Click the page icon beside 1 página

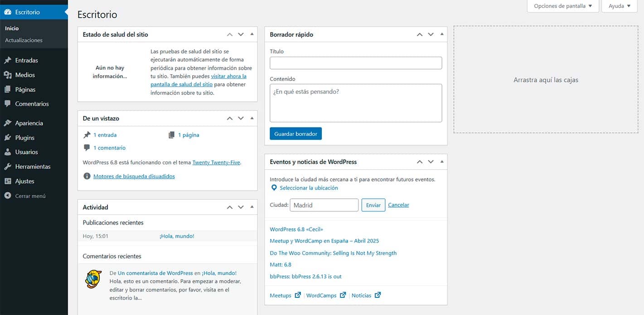pos(171,135)
